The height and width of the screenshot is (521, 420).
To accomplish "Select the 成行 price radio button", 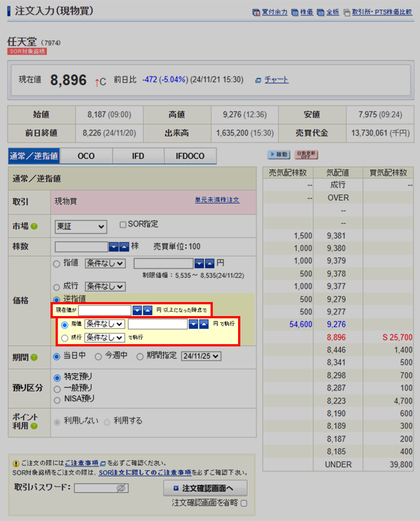I will click(x=57, y=287).
